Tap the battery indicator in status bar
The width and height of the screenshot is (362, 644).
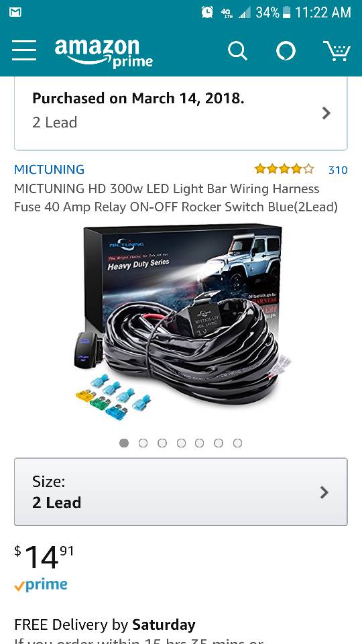pyautogui.click(x=286, y=12)
